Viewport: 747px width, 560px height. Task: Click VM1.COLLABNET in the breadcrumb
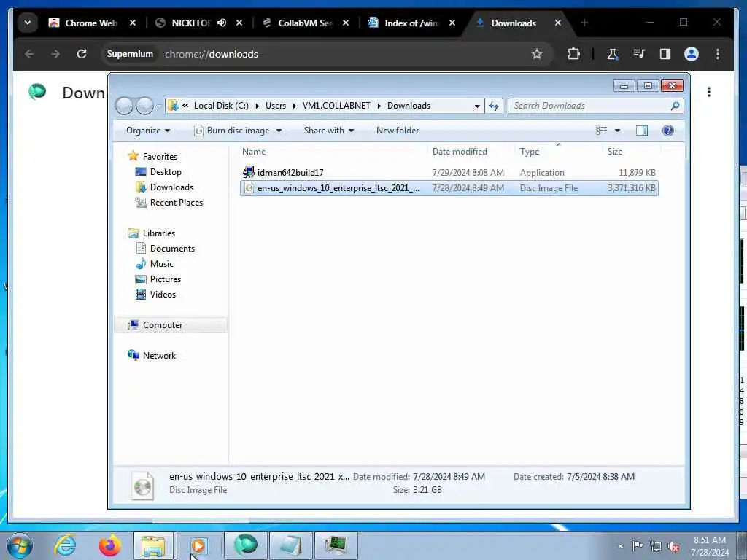coord(336,106)
